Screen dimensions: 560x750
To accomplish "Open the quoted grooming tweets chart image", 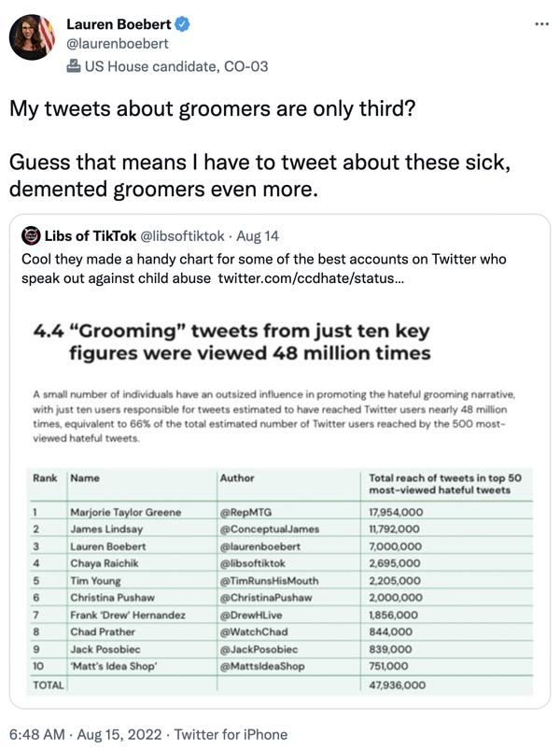I will [x=280, y=504].
